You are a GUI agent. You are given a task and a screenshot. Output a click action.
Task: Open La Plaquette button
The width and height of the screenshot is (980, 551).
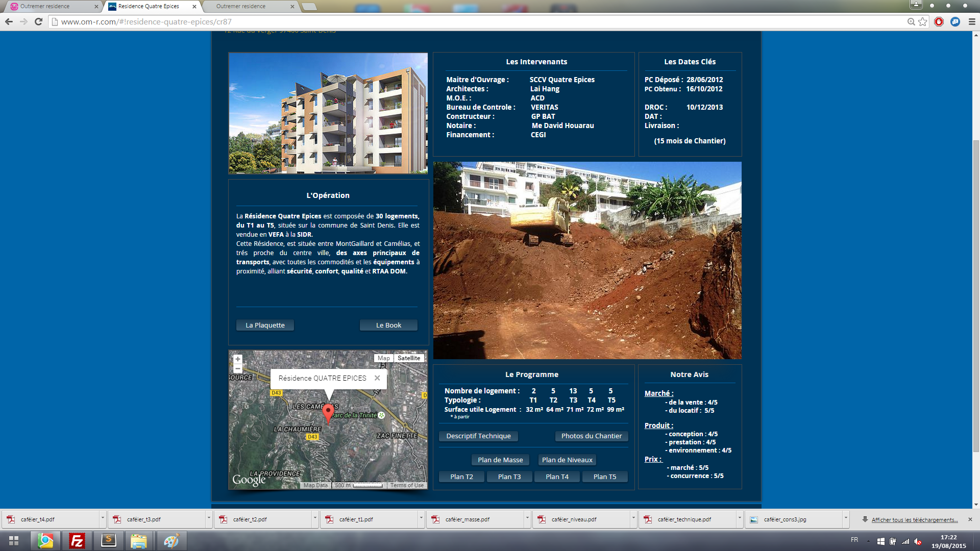[x=265, y=325]
